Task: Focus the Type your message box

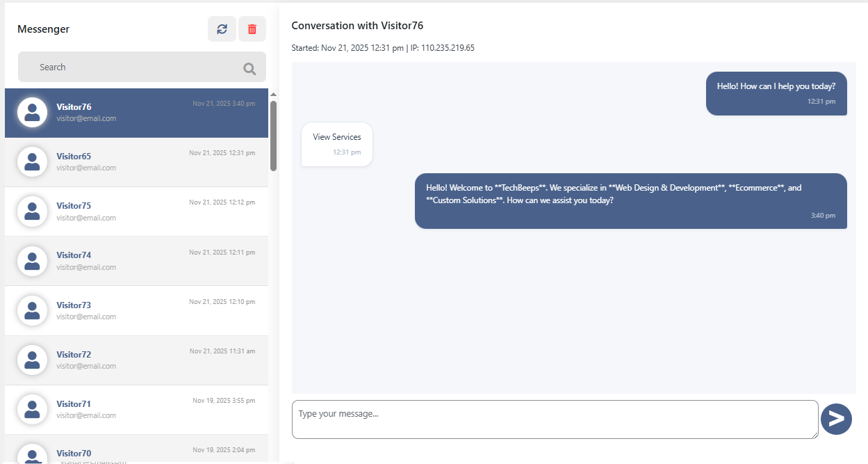Action: click(x=555, y=419)
